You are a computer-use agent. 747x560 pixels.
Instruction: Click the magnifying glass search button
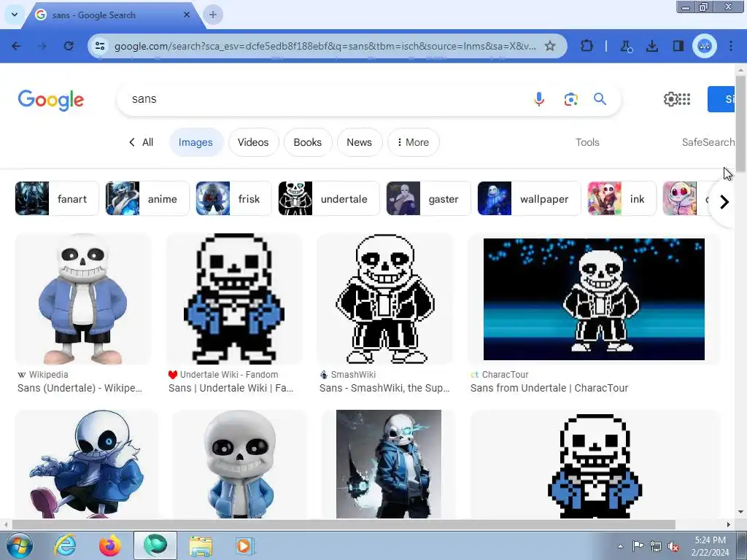click(x=600, y=99)
